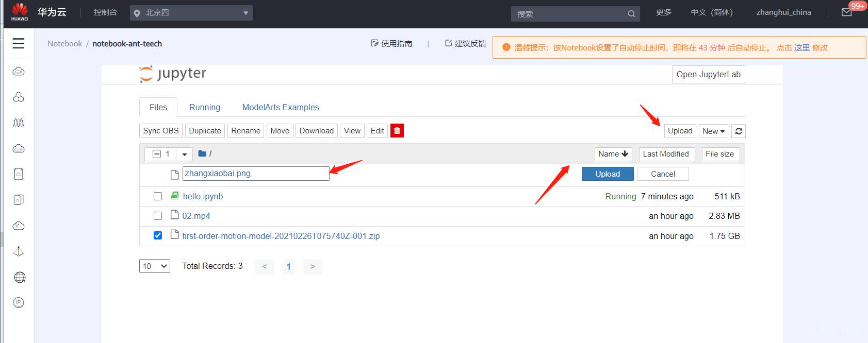Click the root folder icon
This screenshot has width=868, height=343.
tap(202, 153)
